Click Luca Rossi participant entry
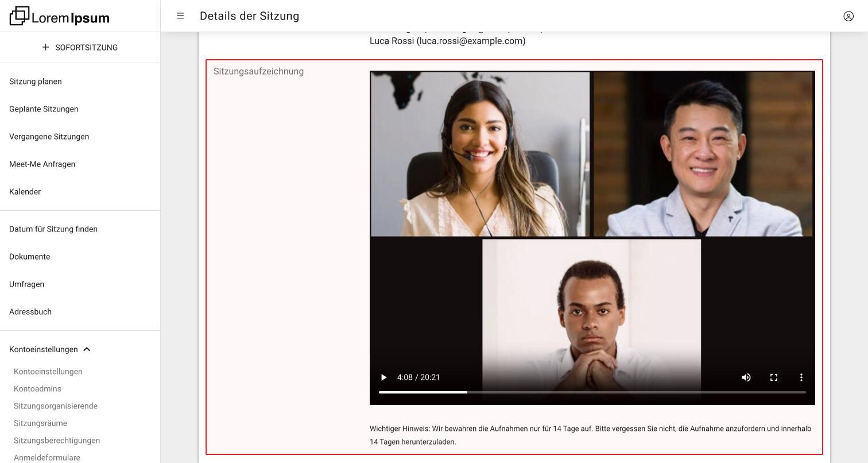Viewport: 868px width, 463px height. click(x=448, y=41)
